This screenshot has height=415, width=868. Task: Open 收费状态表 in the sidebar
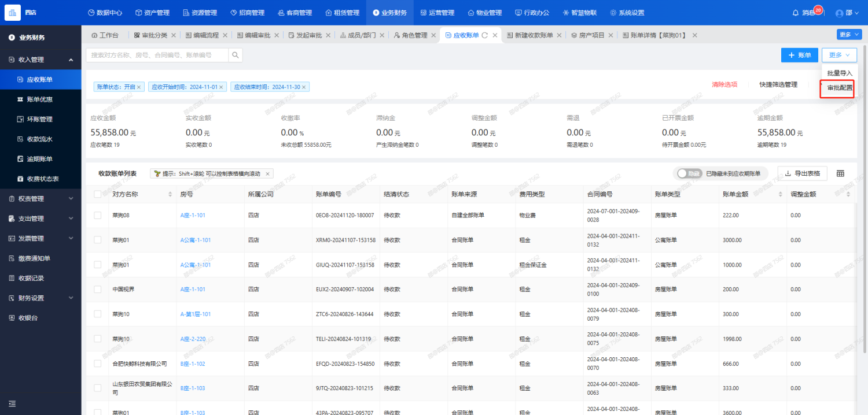[x=41, y=179]
